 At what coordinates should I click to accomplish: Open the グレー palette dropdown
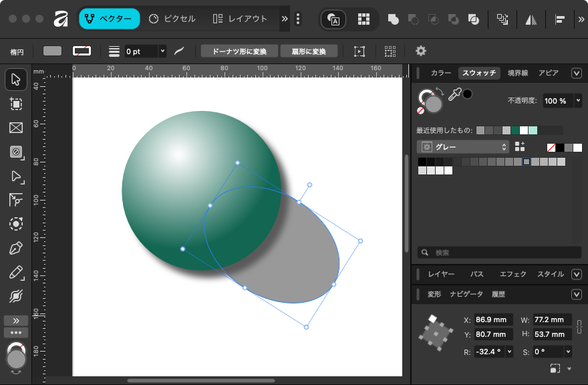(462, 146)
